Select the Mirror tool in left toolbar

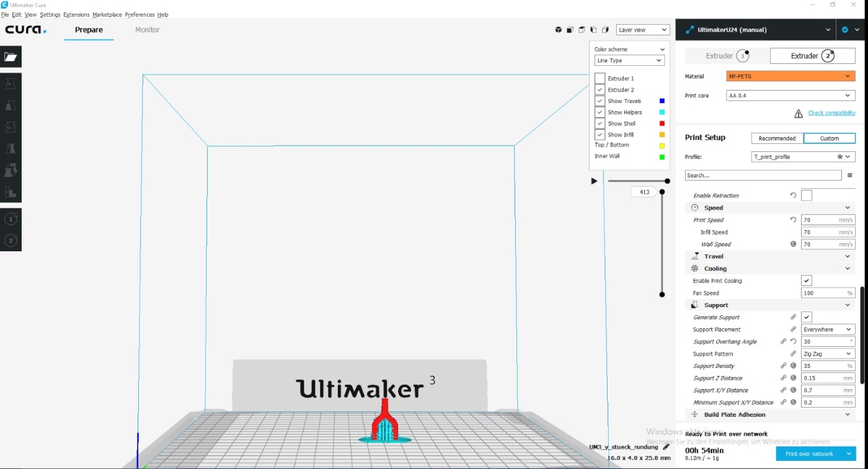click(11, 148)
